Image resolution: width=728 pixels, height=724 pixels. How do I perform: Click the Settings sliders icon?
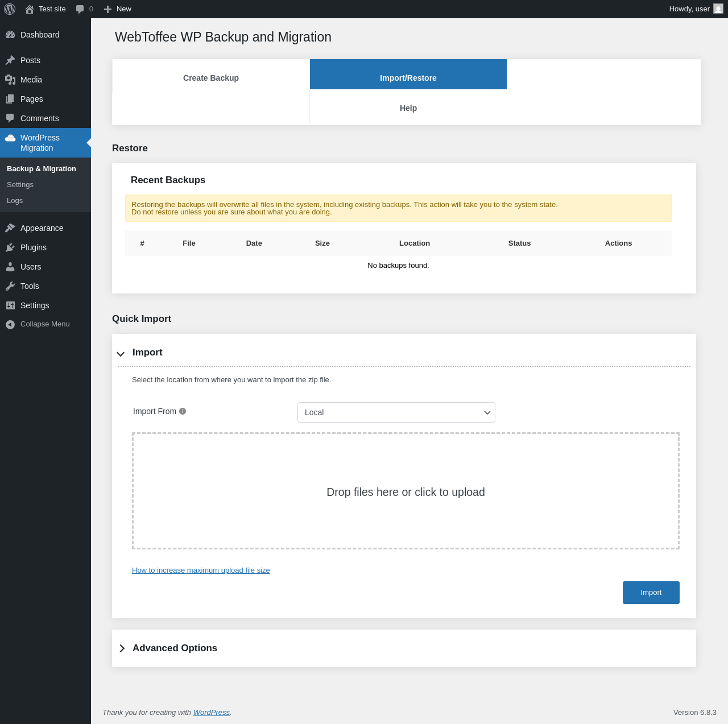[x=10, y=305]
